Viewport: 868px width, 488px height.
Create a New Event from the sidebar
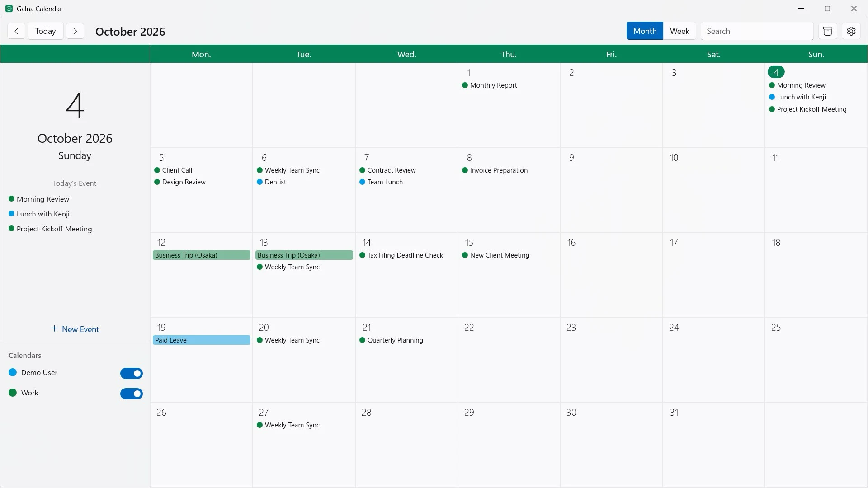[x=75, y=329]
